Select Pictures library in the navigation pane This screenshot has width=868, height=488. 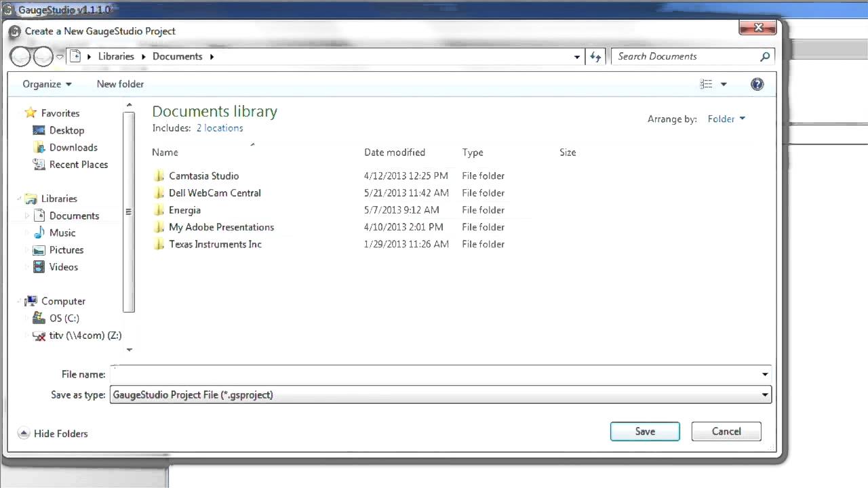[x=66, y=249]
